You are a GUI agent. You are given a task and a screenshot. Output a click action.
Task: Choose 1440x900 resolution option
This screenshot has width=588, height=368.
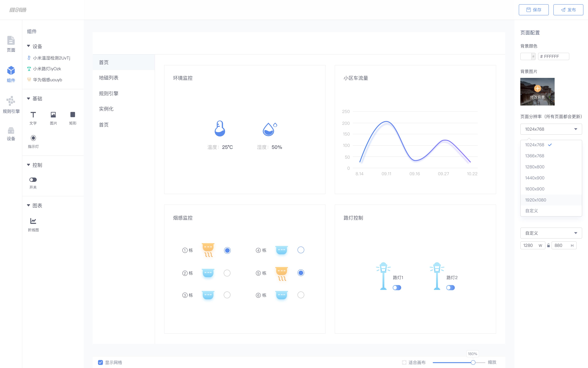point(551,178)
